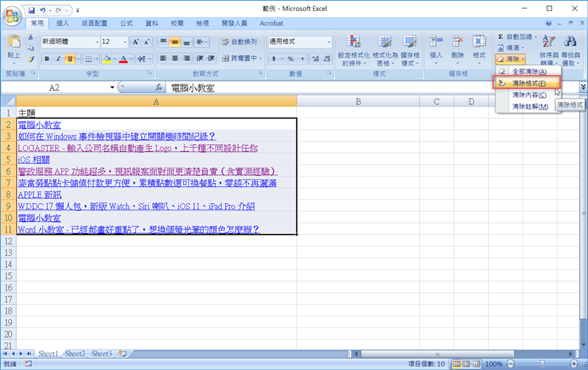Open the number format dropdown 通用格式
This screenshot has width=588, height=370.
click(x=329, y=42)
